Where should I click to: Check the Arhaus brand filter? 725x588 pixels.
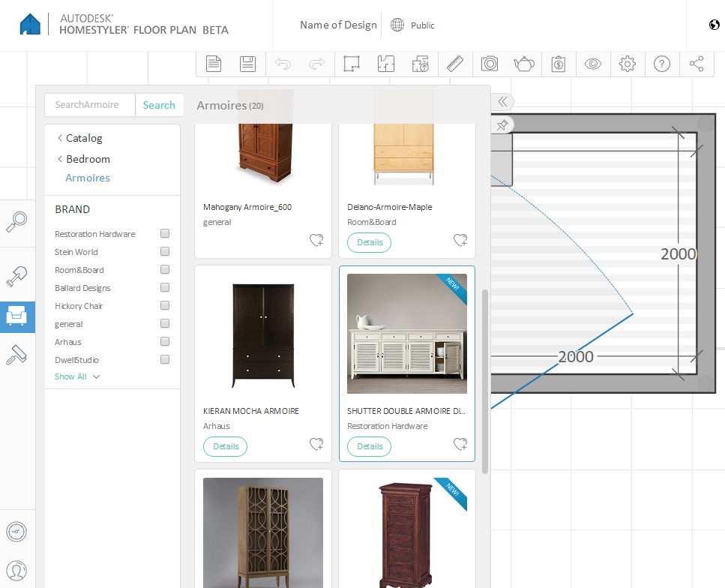coord(165,342)
